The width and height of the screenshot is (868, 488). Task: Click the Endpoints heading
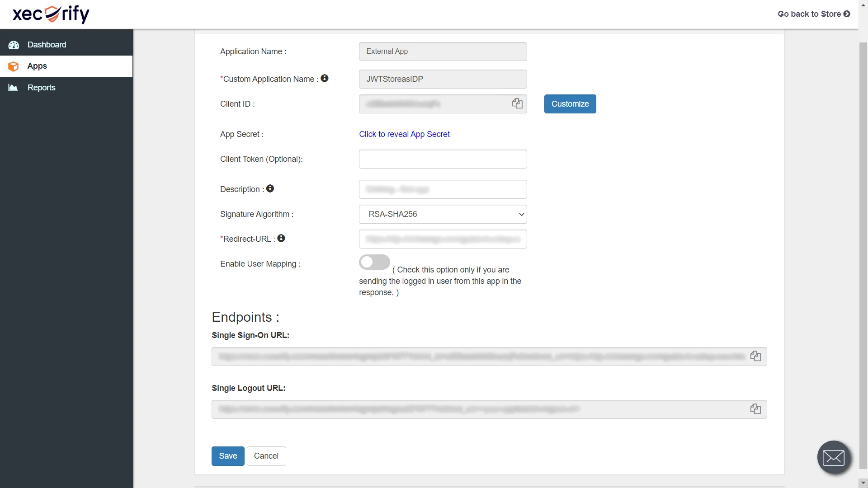245,317
